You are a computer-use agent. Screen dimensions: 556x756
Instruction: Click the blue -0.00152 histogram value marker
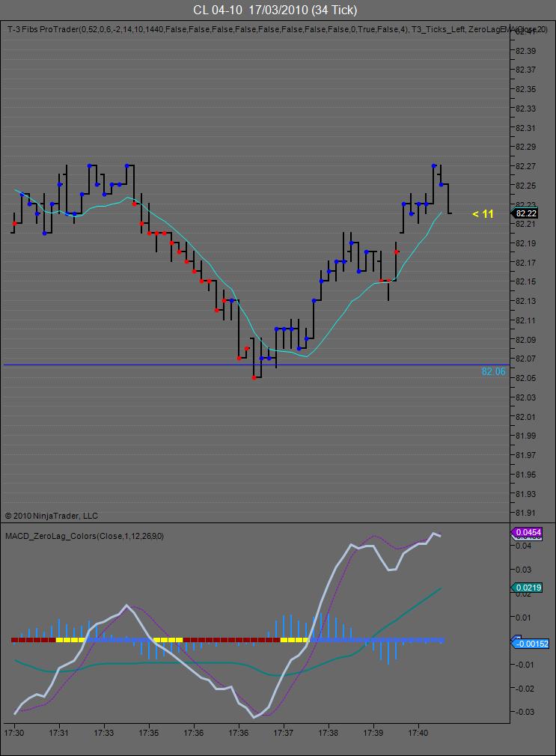[x=531, y=644]
